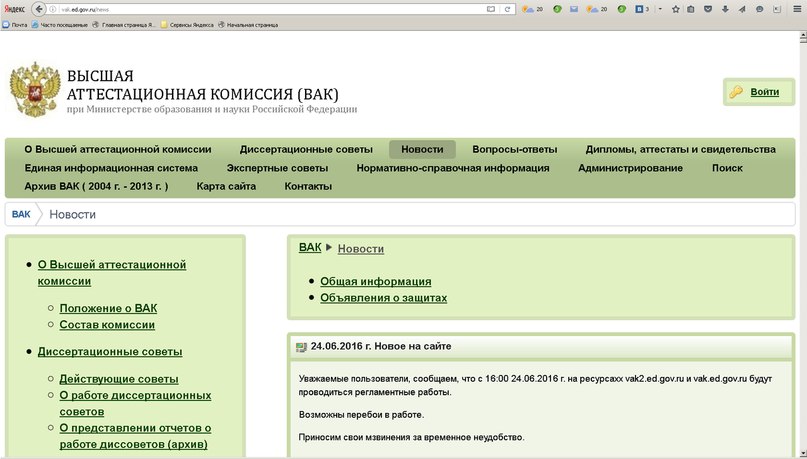
Task: Open Единая информационная система menu item
Action: pos(111,168)
